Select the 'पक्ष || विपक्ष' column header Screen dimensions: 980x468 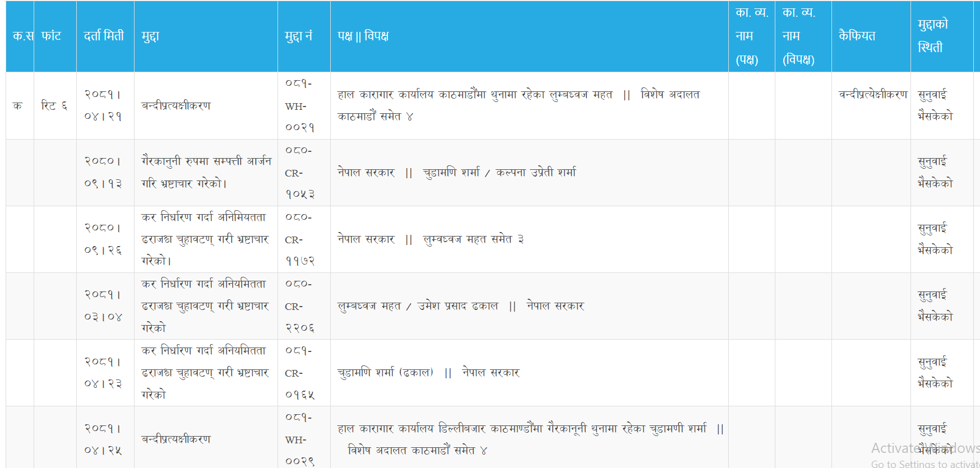point(363,36)
